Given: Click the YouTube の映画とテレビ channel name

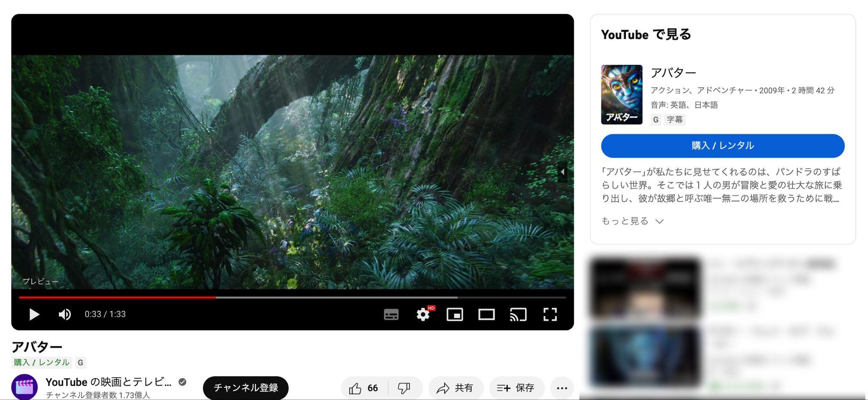Looking at the screenshot, I should pos(108,382).
